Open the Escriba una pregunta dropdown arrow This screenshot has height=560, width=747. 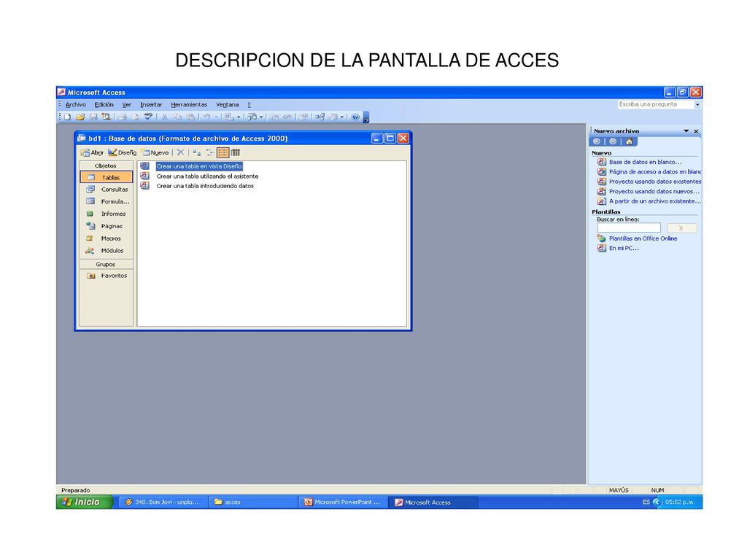[697, 104]
